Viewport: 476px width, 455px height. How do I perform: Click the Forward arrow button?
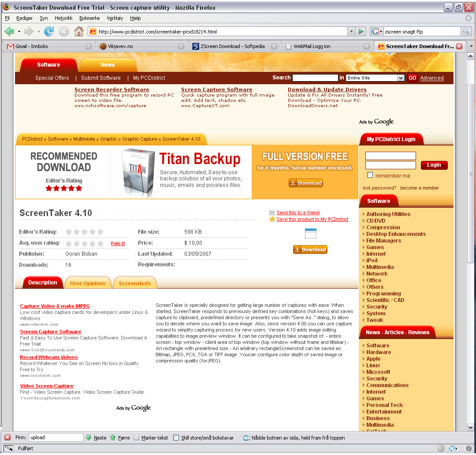click(29, 31)
